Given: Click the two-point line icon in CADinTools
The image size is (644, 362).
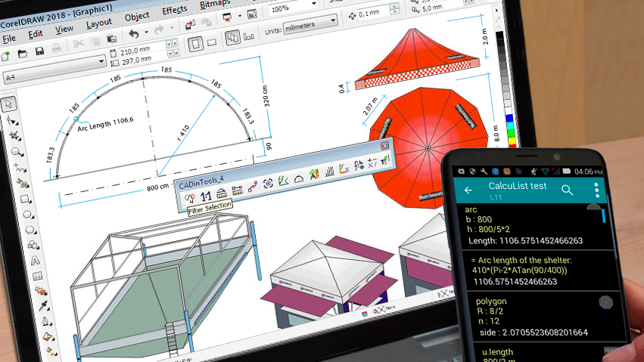Looking at the screenshot, I should 253,187.
